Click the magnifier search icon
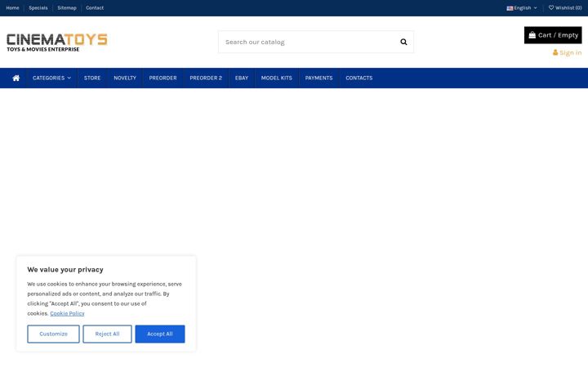This screenshot has width=588, height=368. [403, 42]
